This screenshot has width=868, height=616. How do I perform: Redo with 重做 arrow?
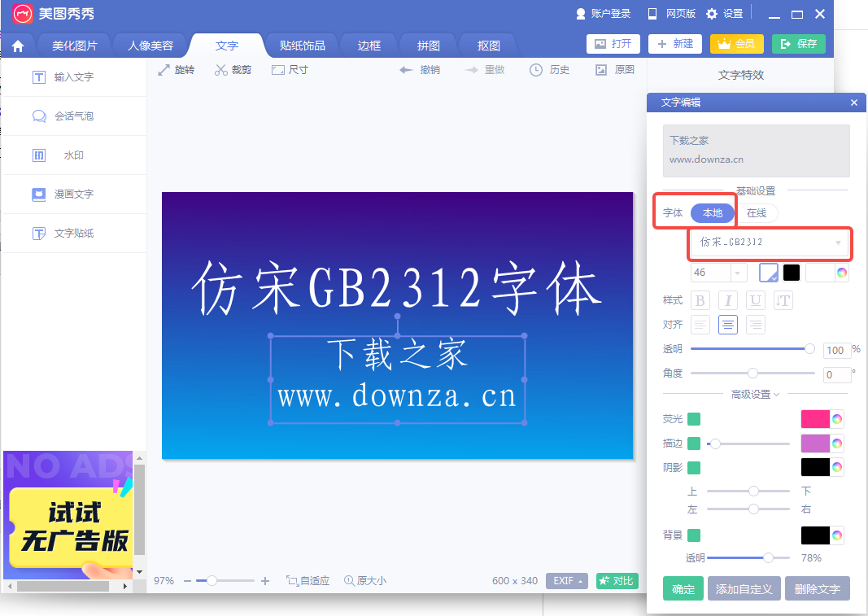point(485,70)
